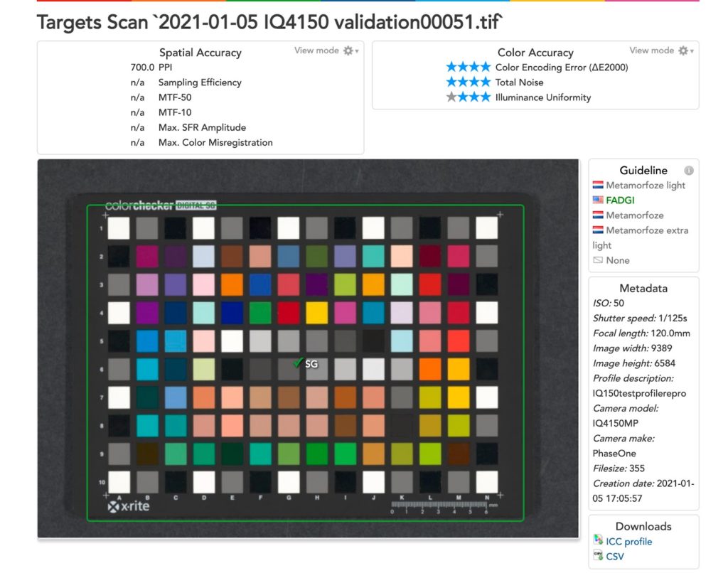
Task: Click the US flag beside FADGI
Action: coord(598,200)
